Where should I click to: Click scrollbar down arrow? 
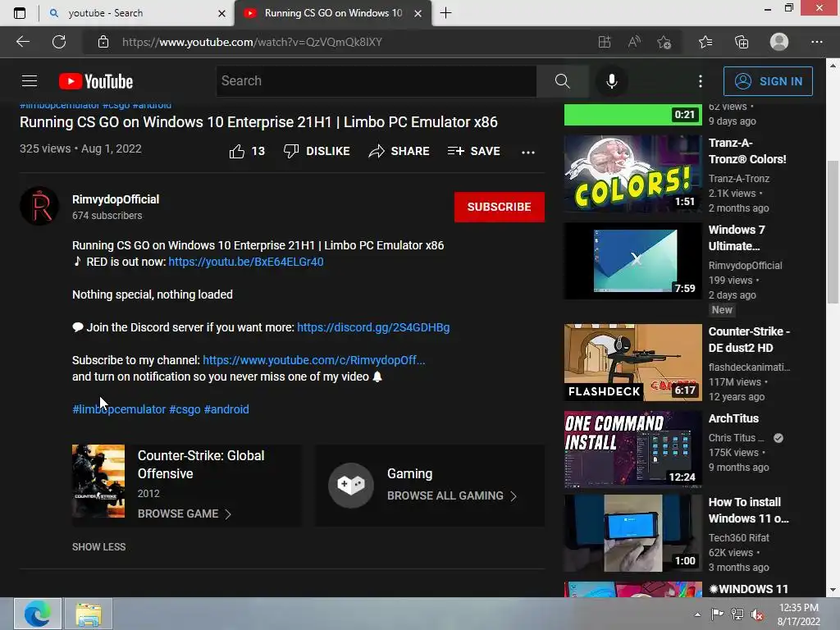833,590
